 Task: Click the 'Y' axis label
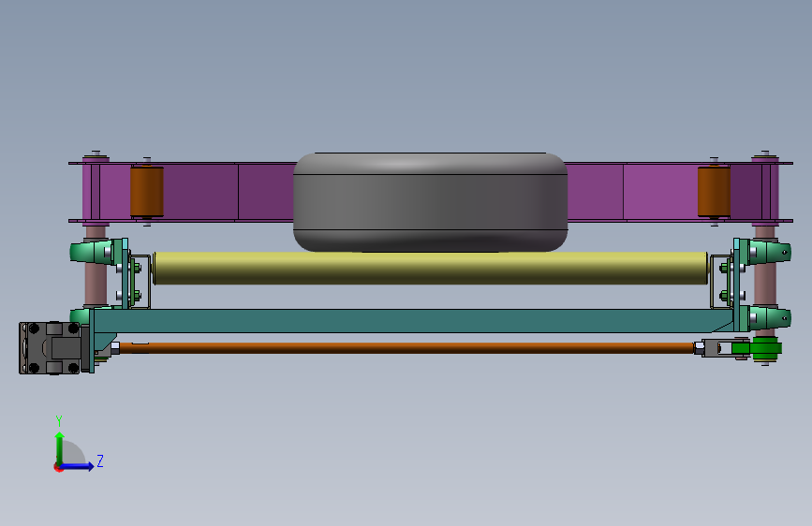pyautogui.click(x=59, y=420)
